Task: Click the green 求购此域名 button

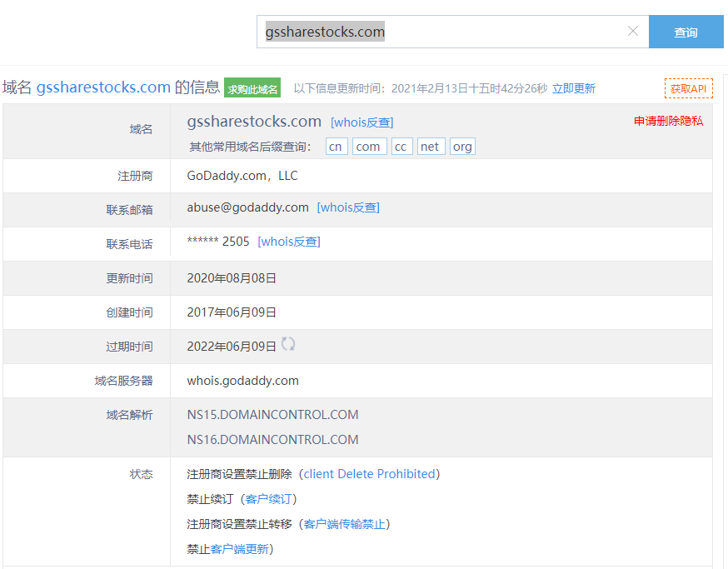Action: point(252,88)
